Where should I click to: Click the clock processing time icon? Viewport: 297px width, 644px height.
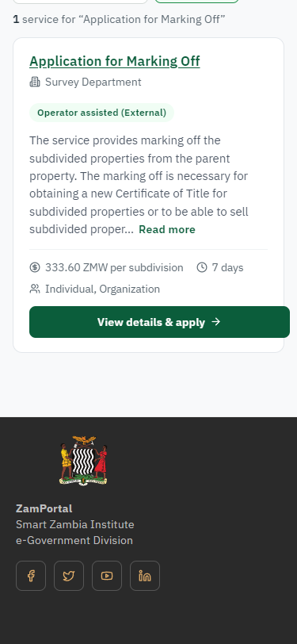pos(202,267)
